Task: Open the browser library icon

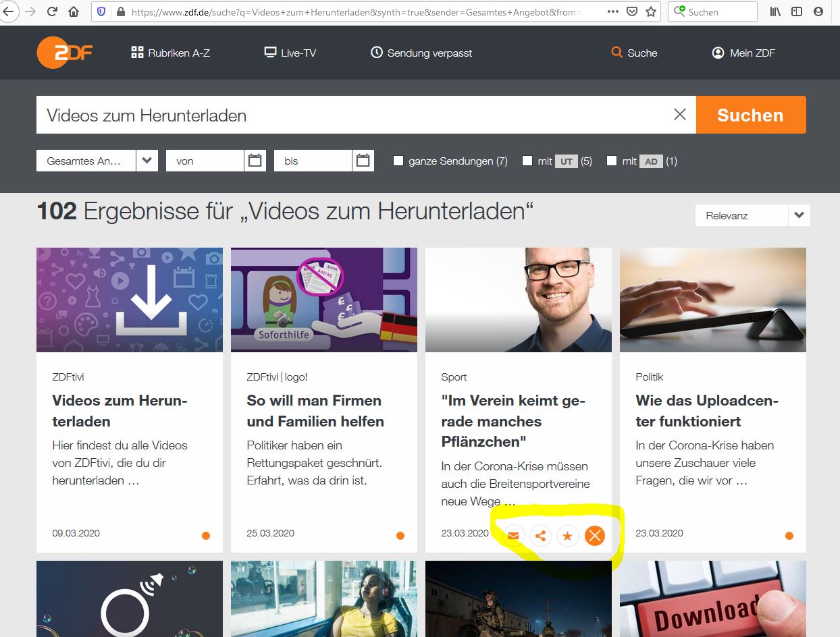Action: point(775,12)
